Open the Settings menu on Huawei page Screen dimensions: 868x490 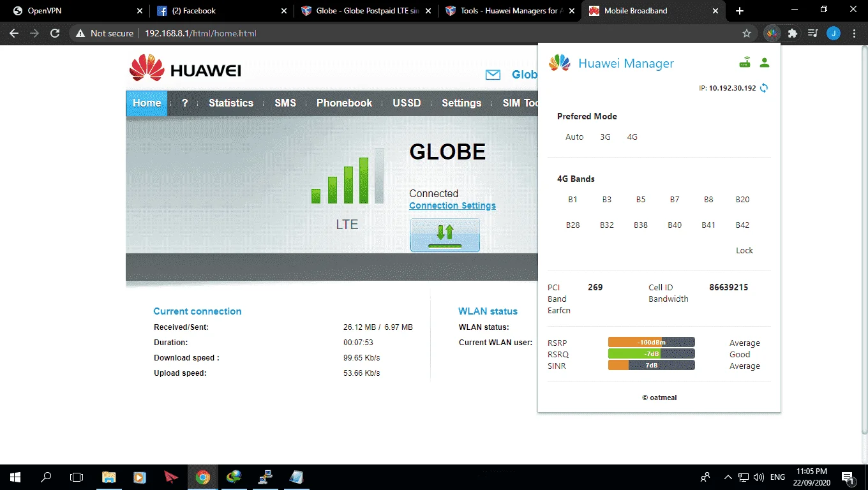461,103
